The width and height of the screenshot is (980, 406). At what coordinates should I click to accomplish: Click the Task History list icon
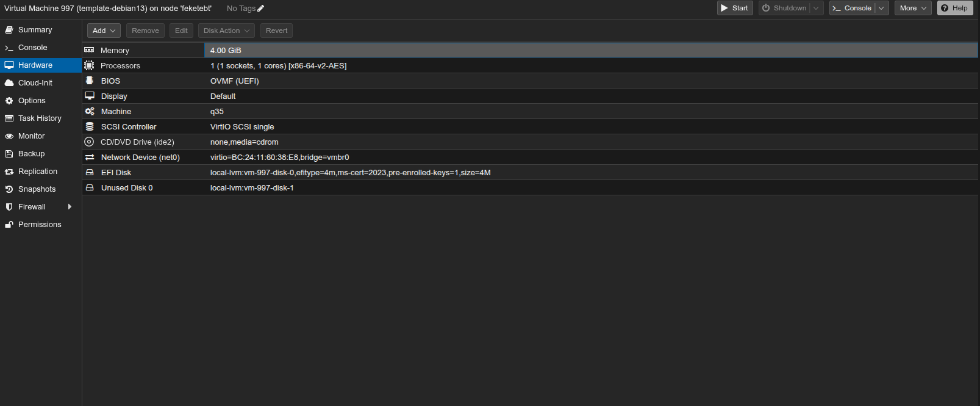click(9, 118)
